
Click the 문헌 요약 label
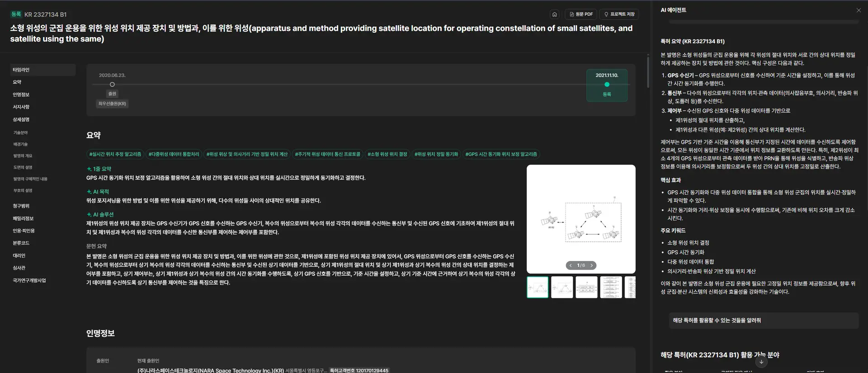click(x=96, y=246)
